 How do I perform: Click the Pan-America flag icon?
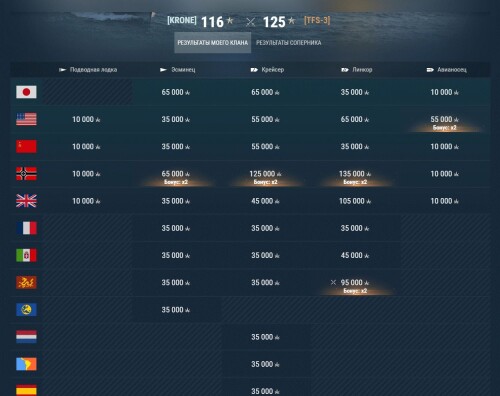(x=26, y=364)
